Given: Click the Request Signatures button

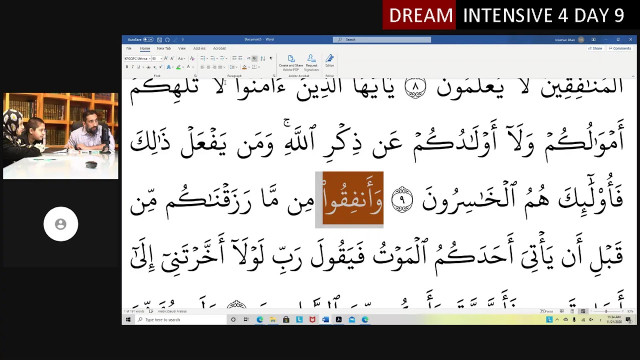Looking at the screenshot, I should click(311, 62).
